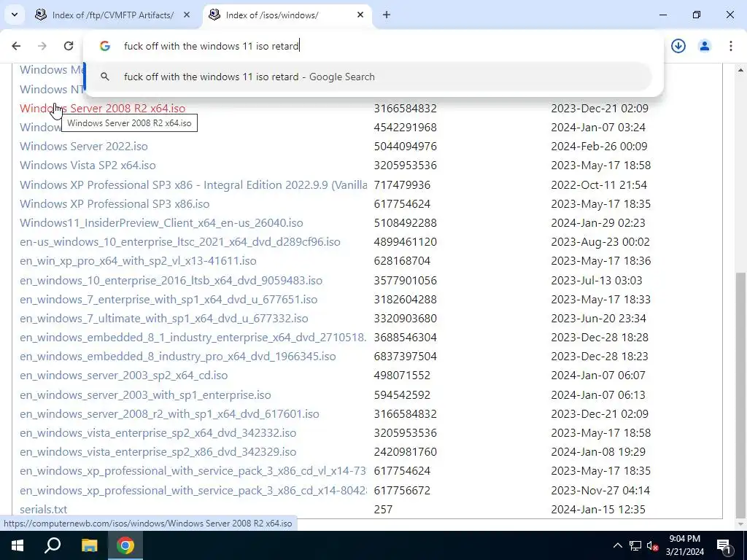Click the forward navigation arrow
747x560 pixels.
[x=42, y=46]
